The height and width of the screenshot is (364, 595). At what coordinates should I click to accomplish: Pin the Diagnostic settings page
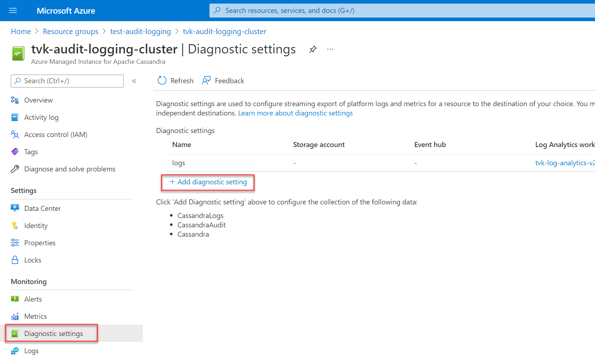pos(313,49)
